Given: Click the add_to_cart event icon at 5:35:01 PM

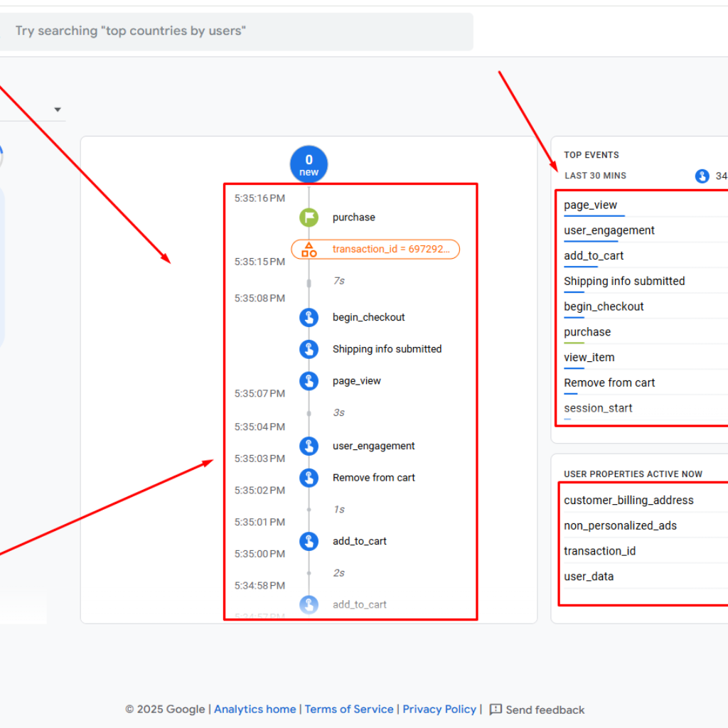Looking at the screenshot, I should [309, 541].
